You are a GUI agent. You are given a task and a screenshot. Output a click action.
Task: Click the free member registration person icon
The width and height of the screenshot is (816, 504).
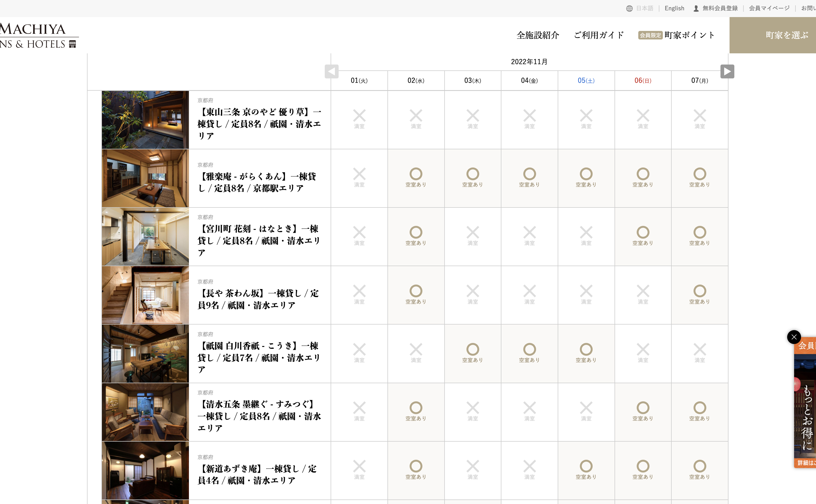696,8
